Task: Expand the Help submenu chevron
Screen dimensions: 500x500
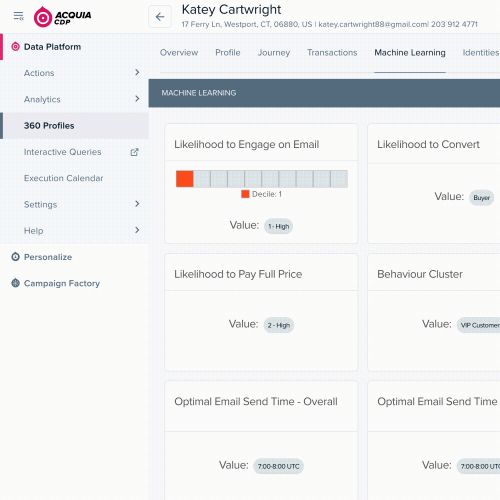Action: [137, 230]
